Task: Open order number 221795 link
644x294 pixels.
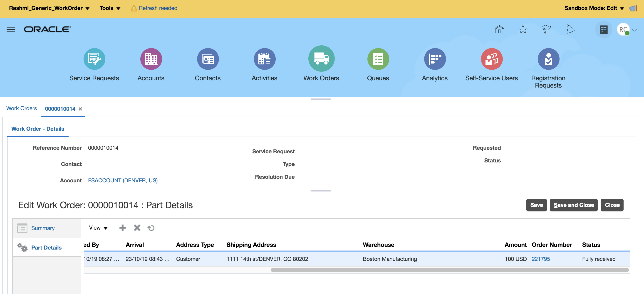Action: point(540,259)
